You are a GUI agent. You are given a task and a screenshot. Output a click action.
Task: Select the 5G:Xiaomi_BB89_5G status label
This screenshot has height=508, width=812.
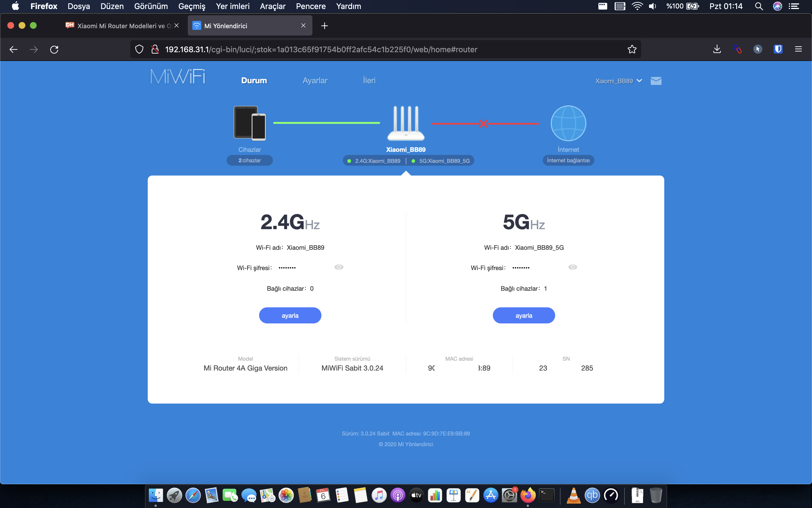point(444,161)
